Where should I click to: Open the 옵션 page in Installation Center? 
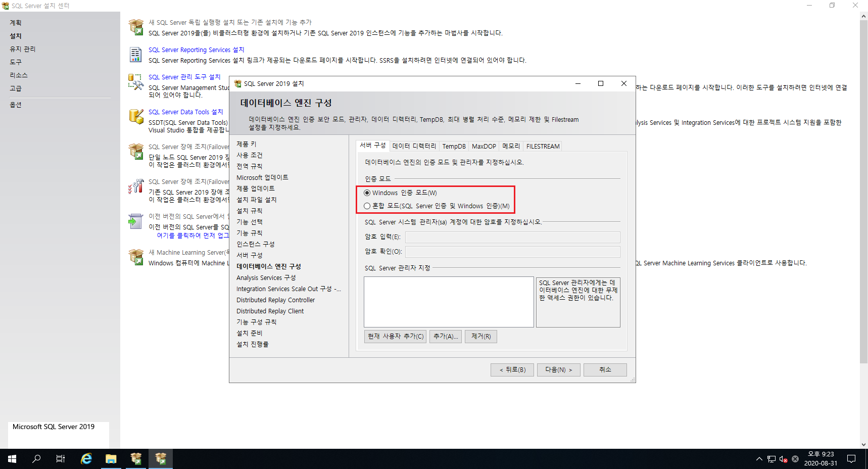coord(16,105)
